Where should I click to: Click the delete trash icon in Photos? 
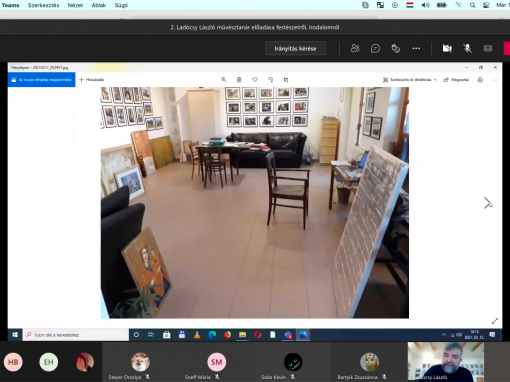[239, 80]
